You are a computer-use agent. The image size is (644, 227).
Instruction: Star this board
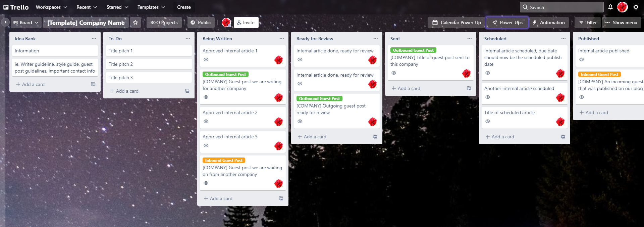coord(136,22)
